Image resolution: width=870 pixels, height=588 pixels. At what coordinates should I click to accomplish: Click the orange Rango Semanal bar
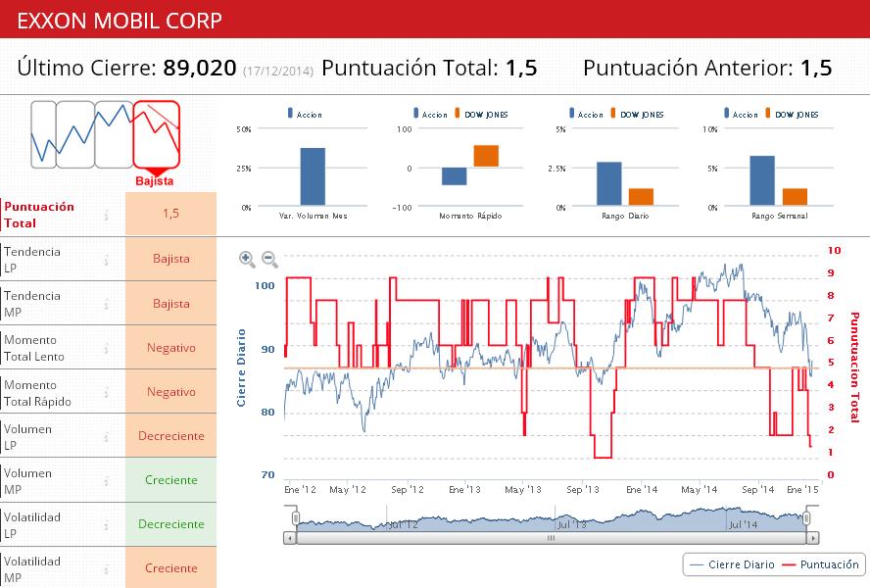pos(796,197)
